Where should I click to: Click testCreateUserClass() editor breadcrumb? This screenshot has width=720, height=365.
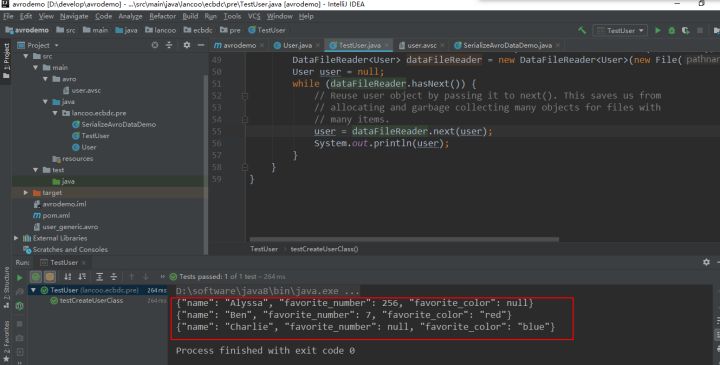pyautogui.click(x=324, y=249)
